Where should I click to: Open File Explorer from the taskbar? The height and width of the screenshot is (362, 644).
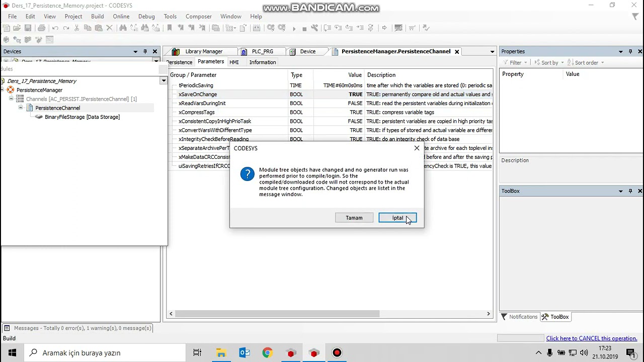[221, 353]
